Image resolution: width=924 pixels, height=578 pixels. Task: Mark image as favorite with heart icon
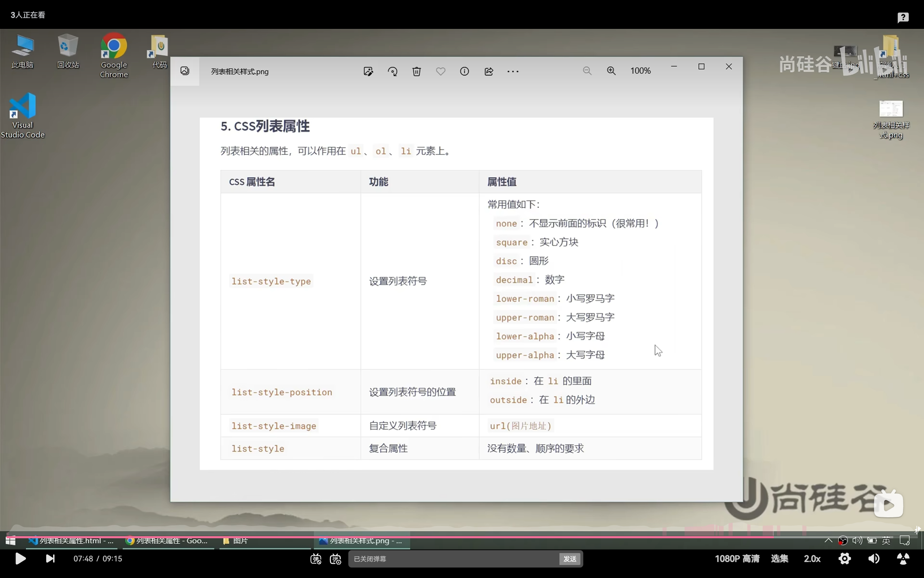point(441,72)
